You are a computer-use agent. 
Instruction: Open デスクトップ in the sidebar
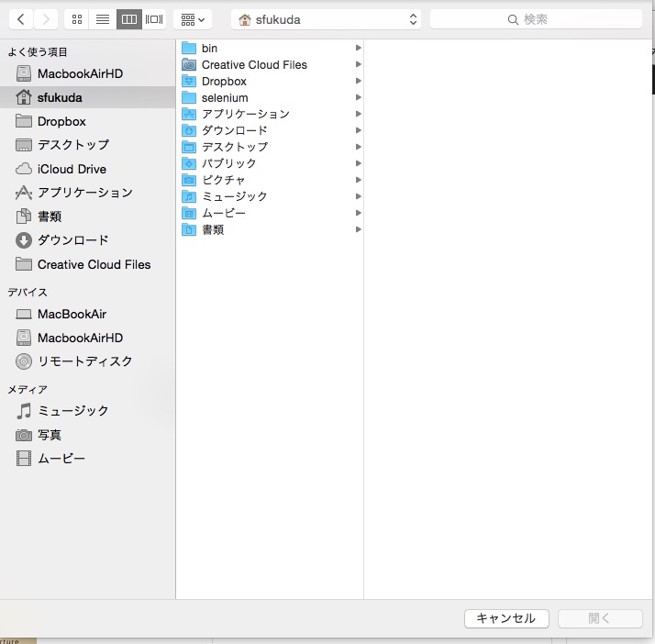88,145
